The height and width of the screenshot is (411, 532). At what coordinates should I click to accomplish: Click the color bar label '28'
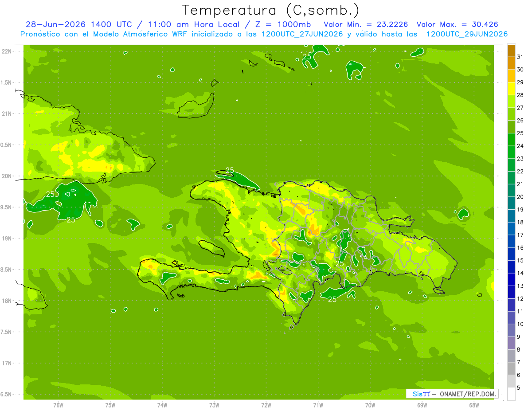(x=520, y=95)
